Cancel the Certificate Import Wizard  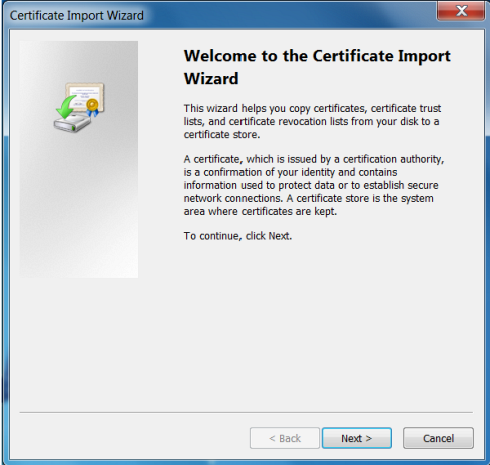tap(438, 438)
